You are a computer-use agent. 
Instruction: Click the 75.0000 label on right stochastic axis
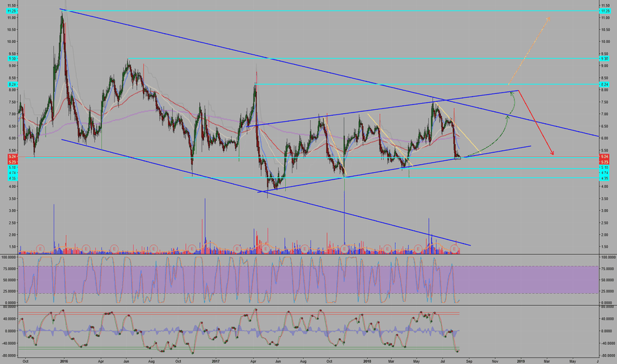tap(608, 269)
